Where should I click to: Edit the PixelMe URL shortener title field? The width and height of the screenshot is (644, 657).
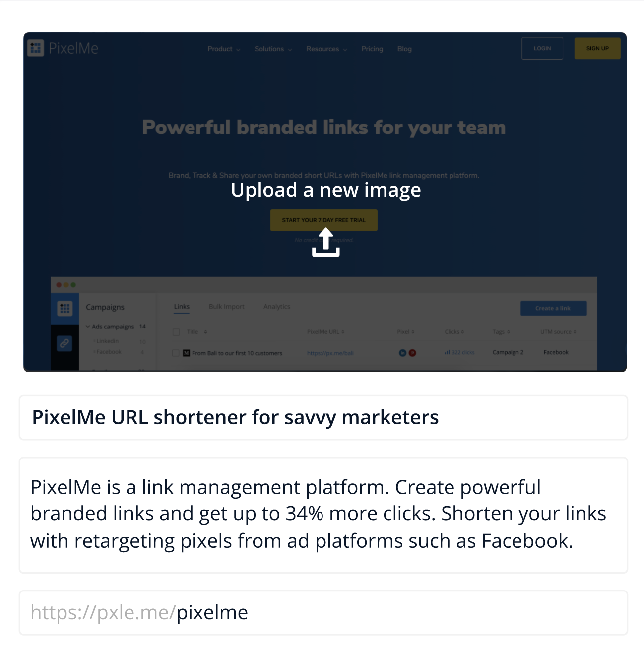[x=323, y=417]
